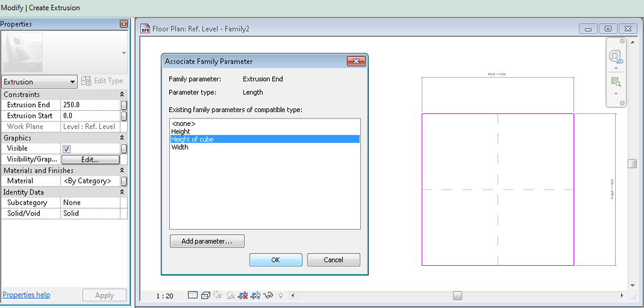Click reveal hidden elements lightbulb icon

(281, 295)
